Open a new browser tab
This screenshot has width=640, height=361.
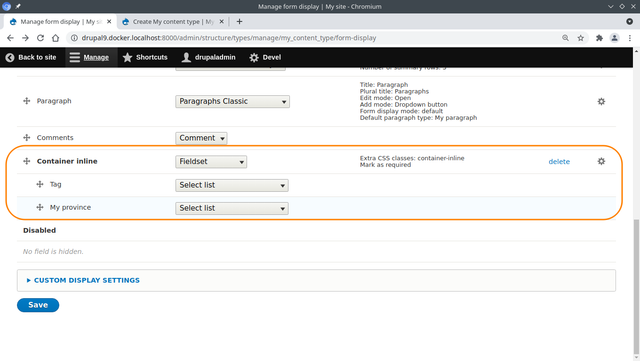tap(240, 22)
